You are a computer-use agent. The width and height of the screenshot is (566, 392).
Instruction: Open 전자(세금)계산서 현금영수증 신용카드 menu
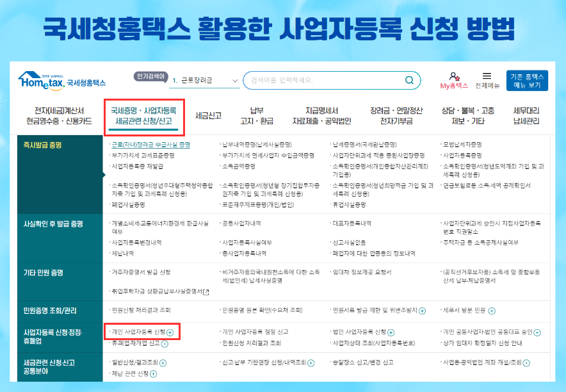59,115
